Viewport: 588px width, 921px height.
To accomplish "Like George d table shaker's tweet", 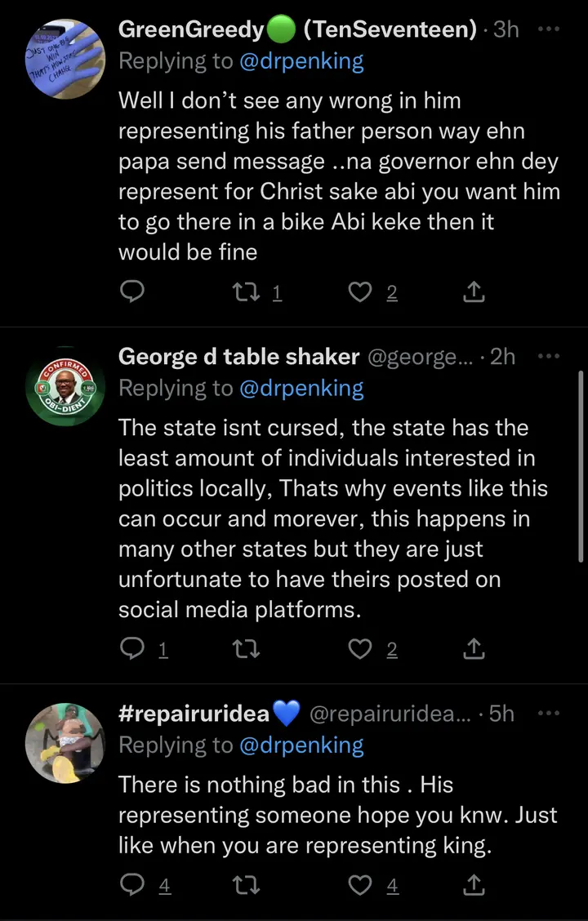I will pyautogui.click(x=360, y=648).
